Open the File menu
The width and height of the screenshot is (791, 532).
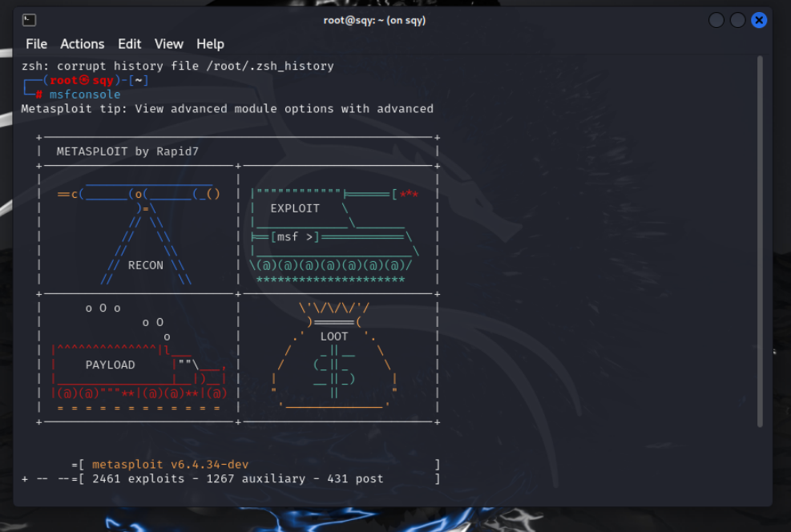tap(36, 44)
